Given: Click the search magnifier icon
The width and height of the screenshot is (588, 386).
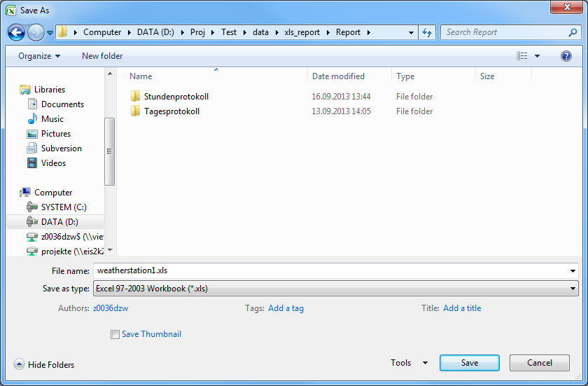Looking at the screenshot, I should coord(573,33).
